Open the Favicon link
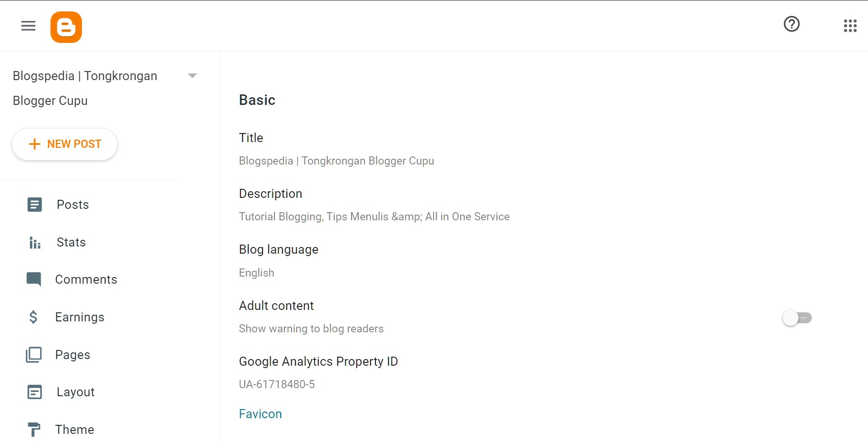Screen dimensions: 868x442 [260, 414]
